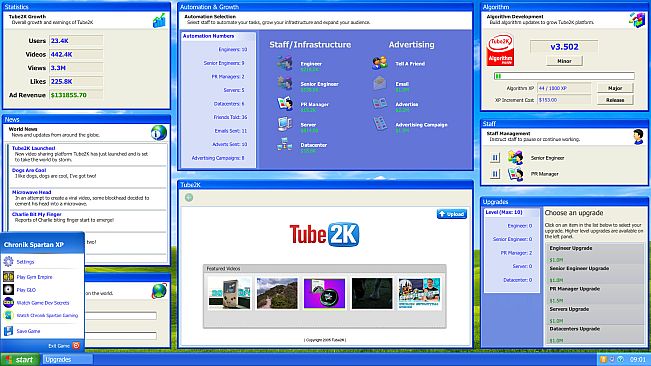Click the Datacenter infrastructure icon

click(285, 144)
